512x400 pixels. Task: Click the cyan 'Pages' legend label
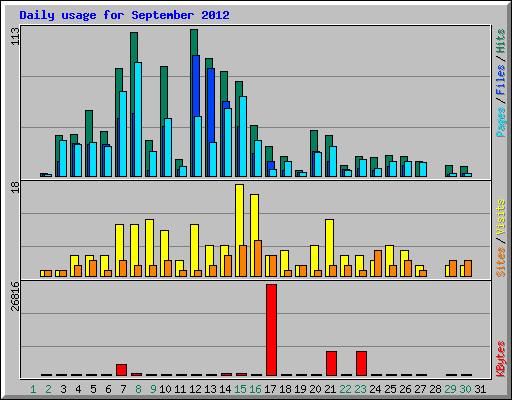tap(501, 122)
